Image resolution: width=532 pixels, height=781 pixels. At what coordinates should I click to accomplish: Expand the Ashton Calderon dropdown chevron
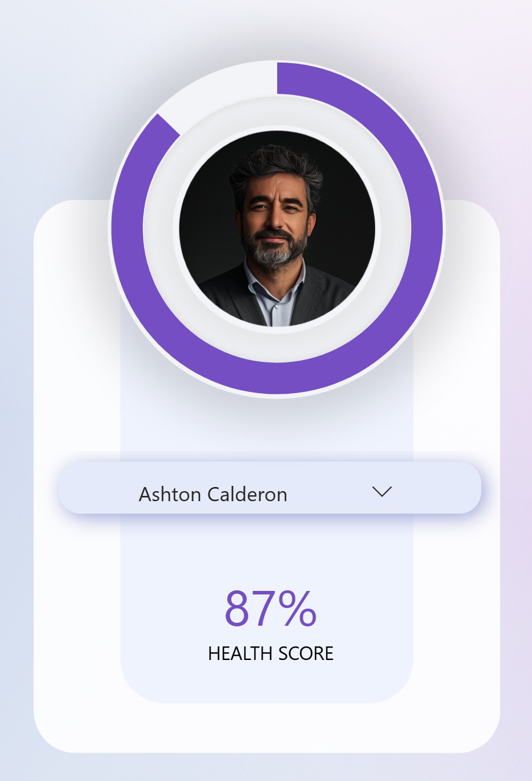point(382,491)
